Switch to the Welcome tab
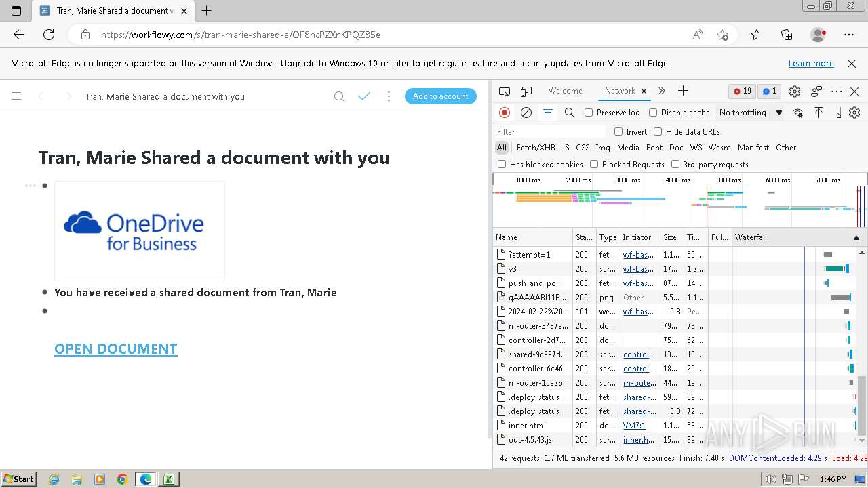868x488 pixels. (565, 91)
